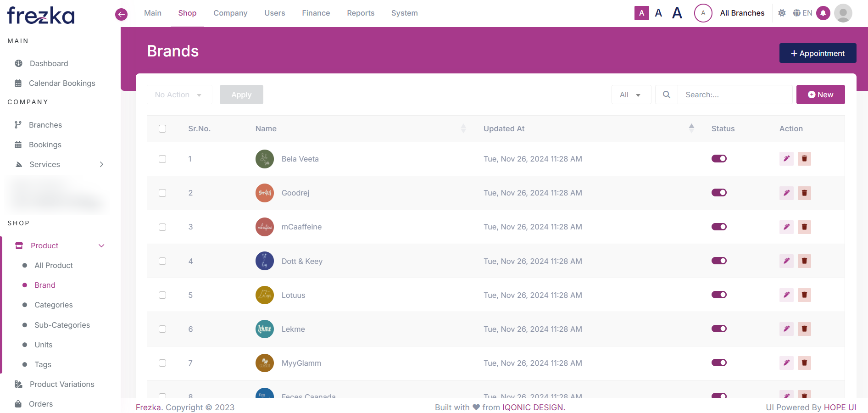Open the No Action dropdown

(179, 95)
